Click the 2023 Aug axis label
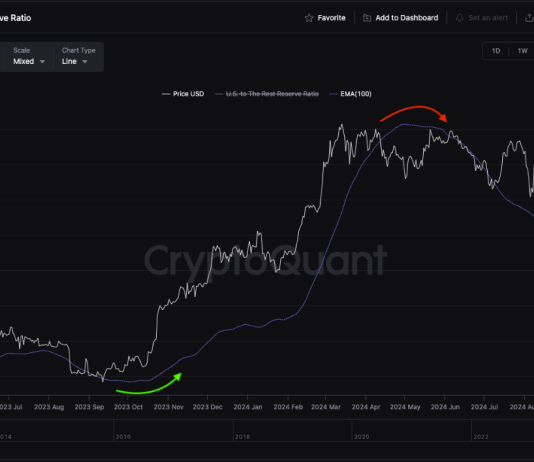The image size is (534, 462). [49, 407]
